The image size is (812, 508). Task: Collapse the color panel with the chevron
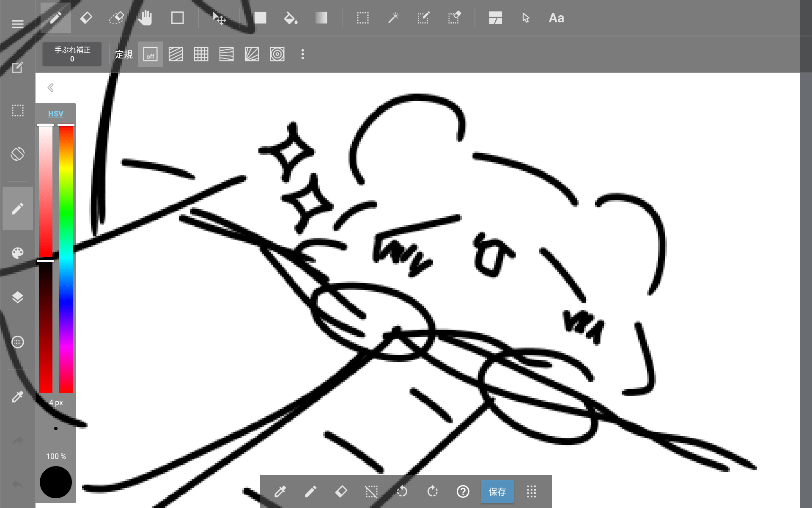[51, 88]
